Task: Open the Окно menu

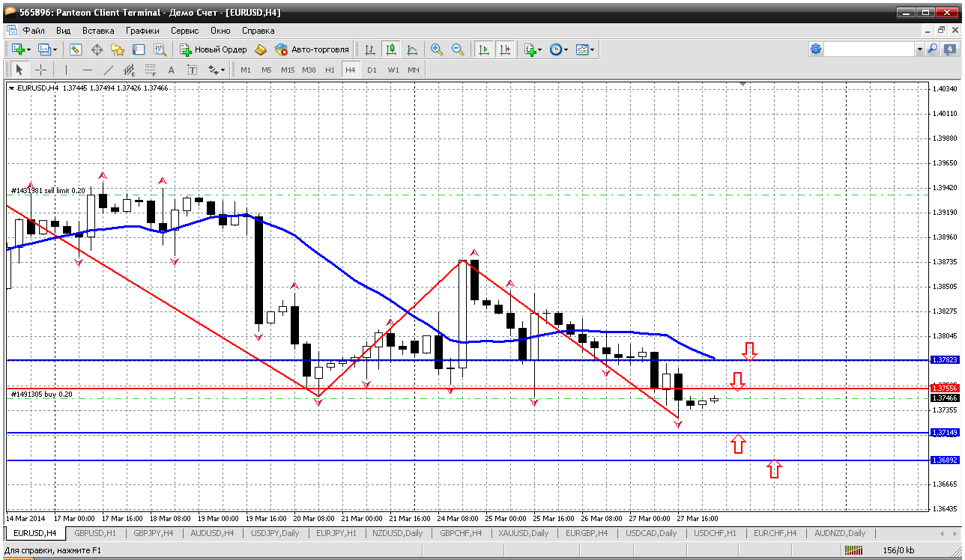Action: point(220,31)
